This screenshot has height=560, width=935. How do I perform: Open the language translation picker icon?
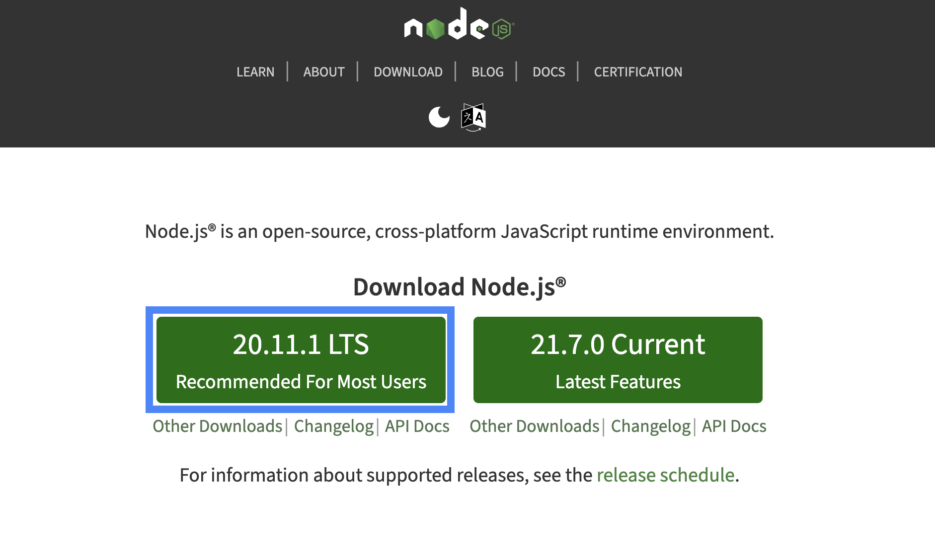coord(473,117)
